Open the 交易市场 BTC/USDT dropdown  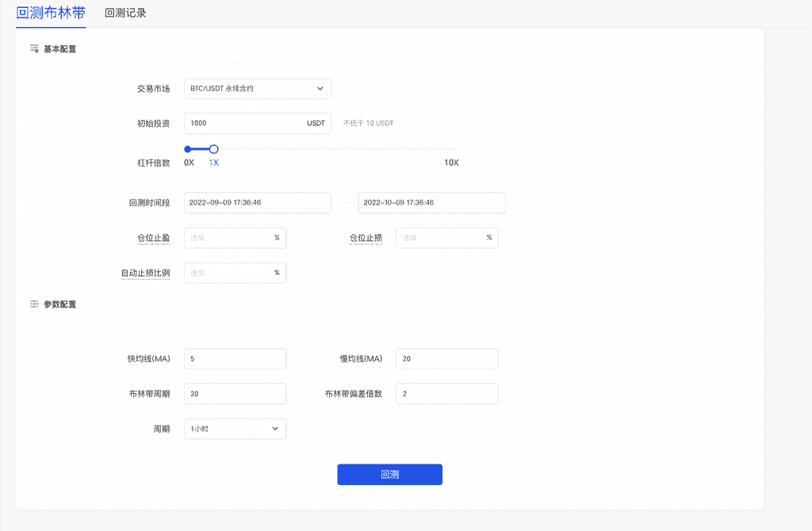(x=257, y=89)
